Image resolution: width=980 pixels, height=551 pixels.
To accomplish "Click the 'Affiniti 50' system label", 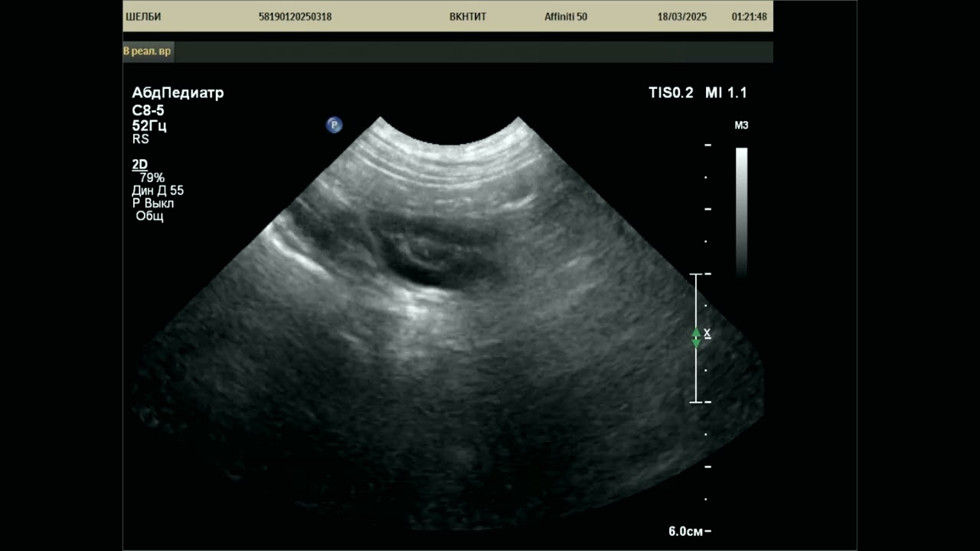I will [566, 17].
